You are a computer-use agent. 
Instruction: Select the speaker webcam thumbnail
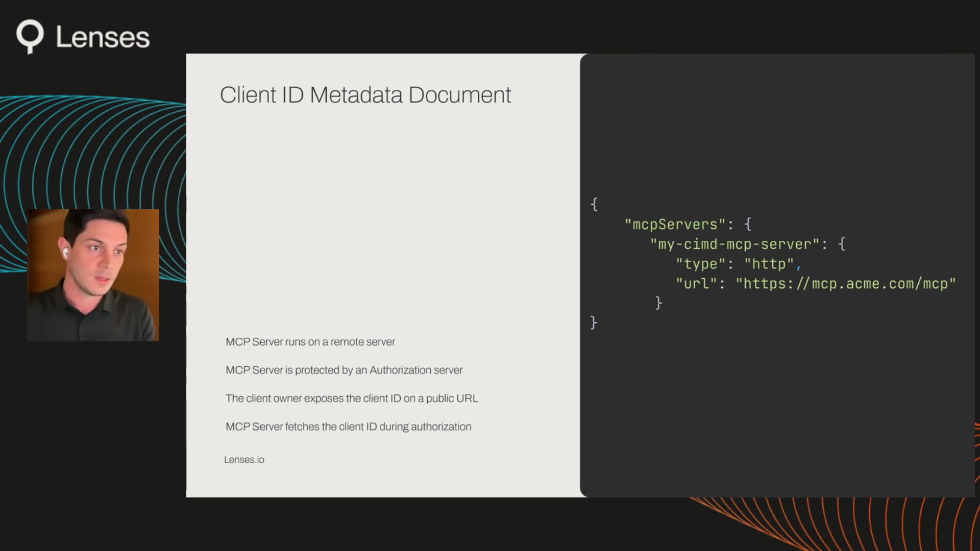tap(93, 275)
